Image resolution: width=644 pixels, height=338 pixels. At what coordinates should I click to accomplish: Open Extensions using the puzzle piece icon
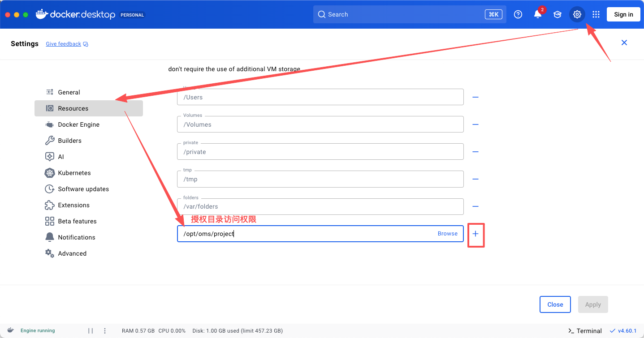click(x=49, y=205)
